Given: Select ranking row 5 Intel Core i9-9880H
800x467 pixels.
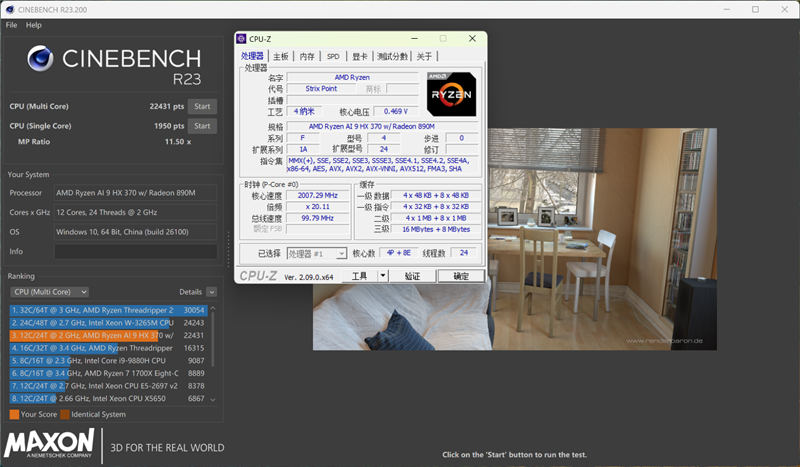Looking at the screenshot, I should [109, 361].
